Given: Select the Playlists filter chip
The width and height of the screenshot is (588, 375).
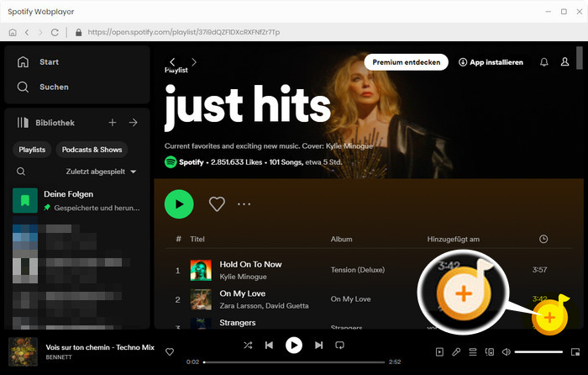Looking at the screenshot, I should [32, 150].
